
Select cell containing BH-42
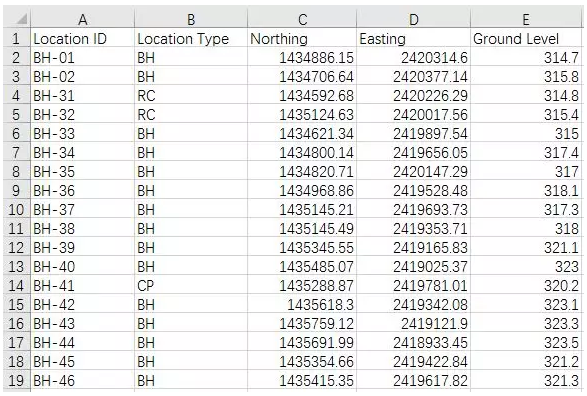(82, 305)
